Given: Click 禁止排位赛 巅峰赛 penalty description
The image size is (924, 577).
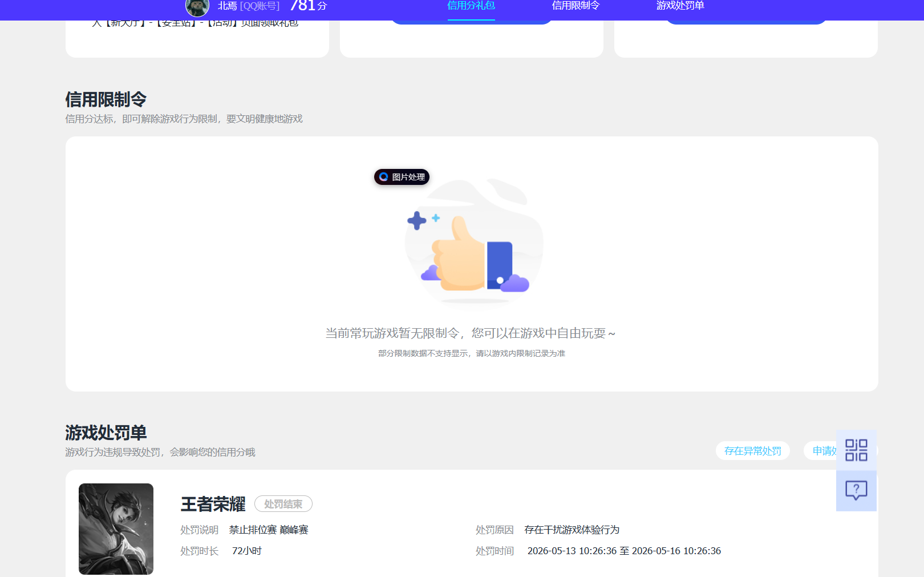Looking at the screenshot, I should click(x=269, y=530).
